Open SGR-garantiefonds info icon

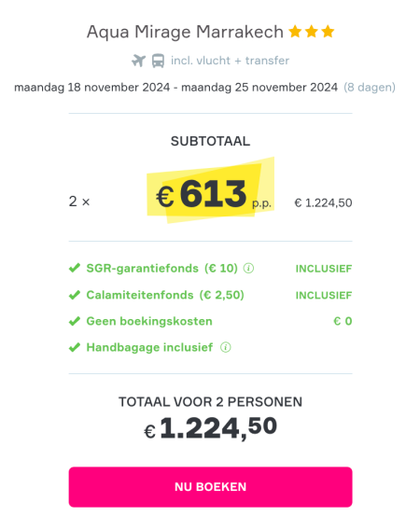click(x=248, y=269)
